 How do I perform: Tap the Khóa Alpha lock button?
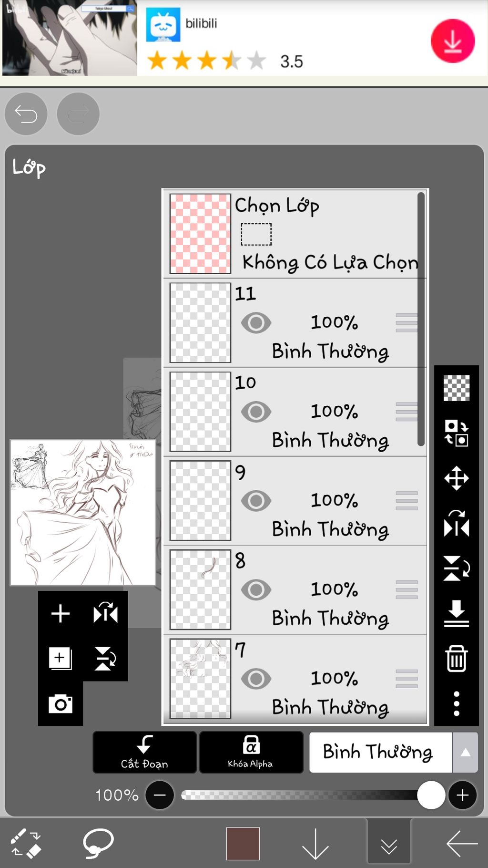[251, 752]
